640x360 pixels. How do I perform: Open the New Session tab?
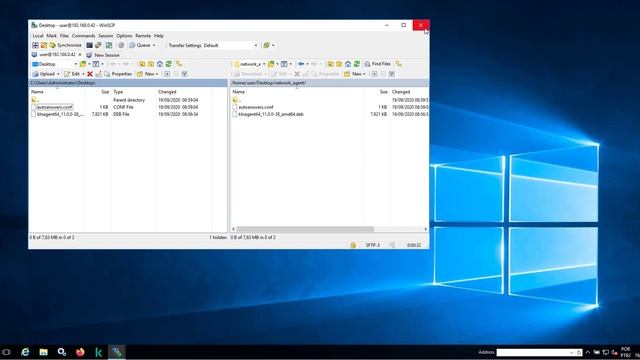(103, 55)
